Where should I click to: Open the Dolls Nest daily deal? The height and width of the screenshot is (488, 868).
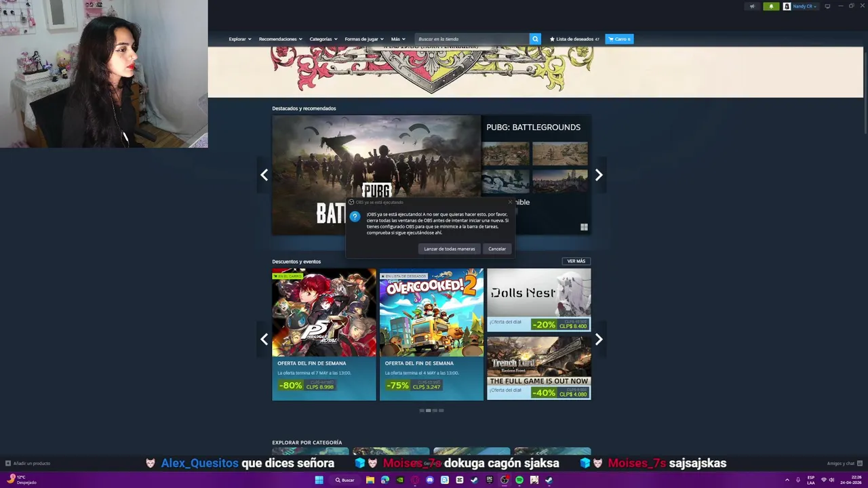pos(539,300)
